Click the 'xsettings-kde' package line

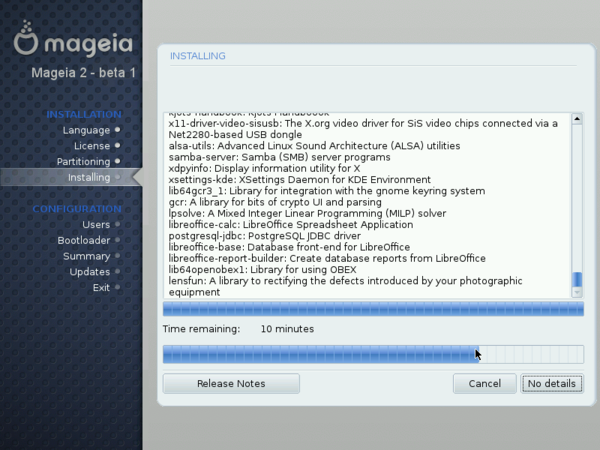pyautogui.click(x=300, y=179)
